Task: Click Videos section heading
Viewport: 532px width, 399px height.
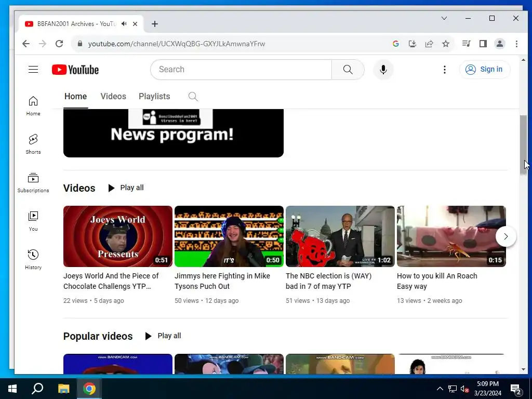Action: 79,188
